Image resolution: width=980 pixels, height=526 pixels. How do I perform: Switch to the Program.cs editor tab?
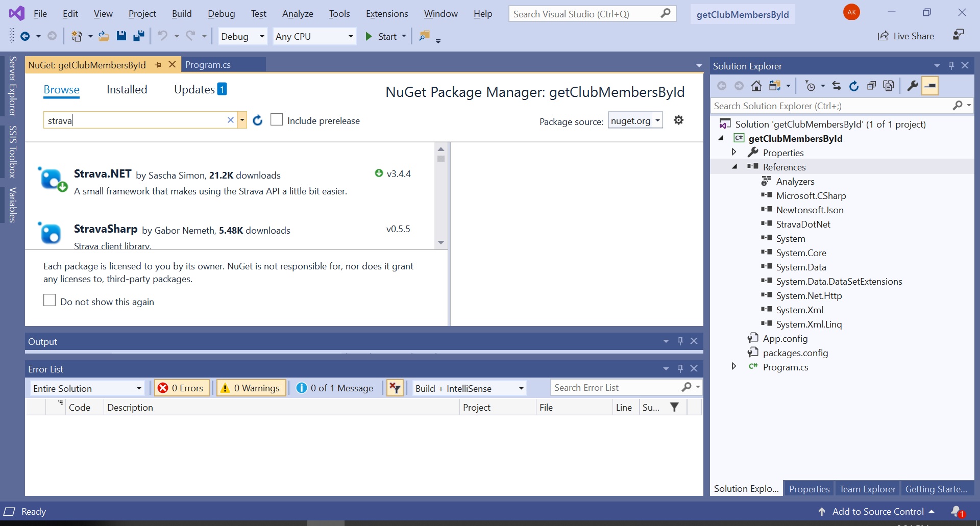pos(208,65)
